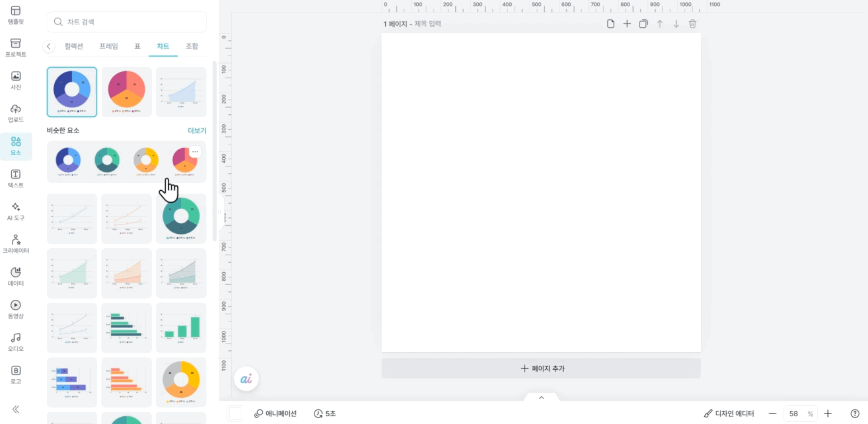
Task: Select the blue-purple horizontal bar chart thumbnail
Action: (72, 382)
